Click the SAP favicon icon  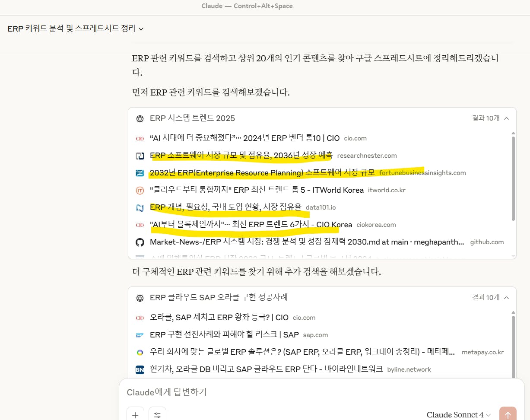click(x=140, y=335)
